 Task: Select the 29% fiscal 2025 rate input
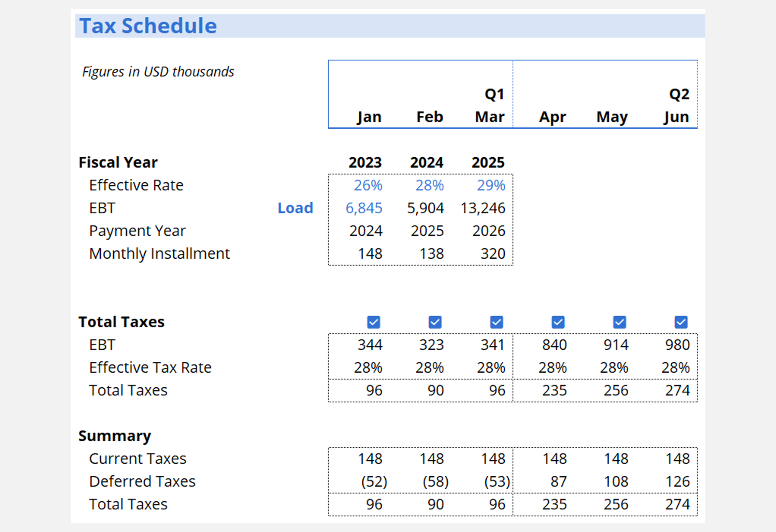[491, 185]
